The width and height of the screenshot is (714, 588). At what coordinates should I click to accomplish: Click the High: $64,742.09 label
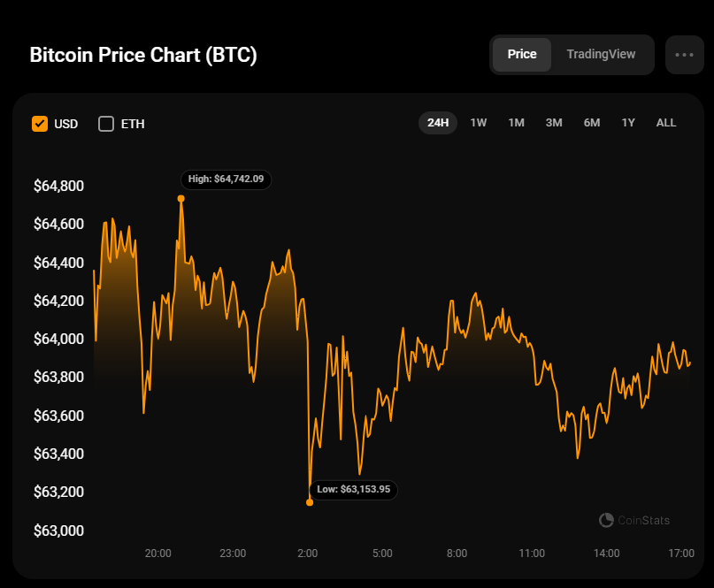click(x=226, y=179)
